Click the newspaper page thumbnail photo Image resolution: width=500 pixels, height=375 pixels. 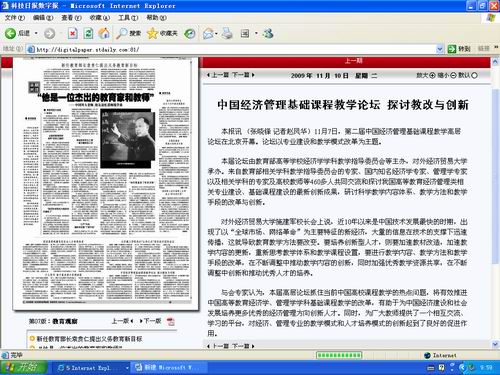click(128, 138)
